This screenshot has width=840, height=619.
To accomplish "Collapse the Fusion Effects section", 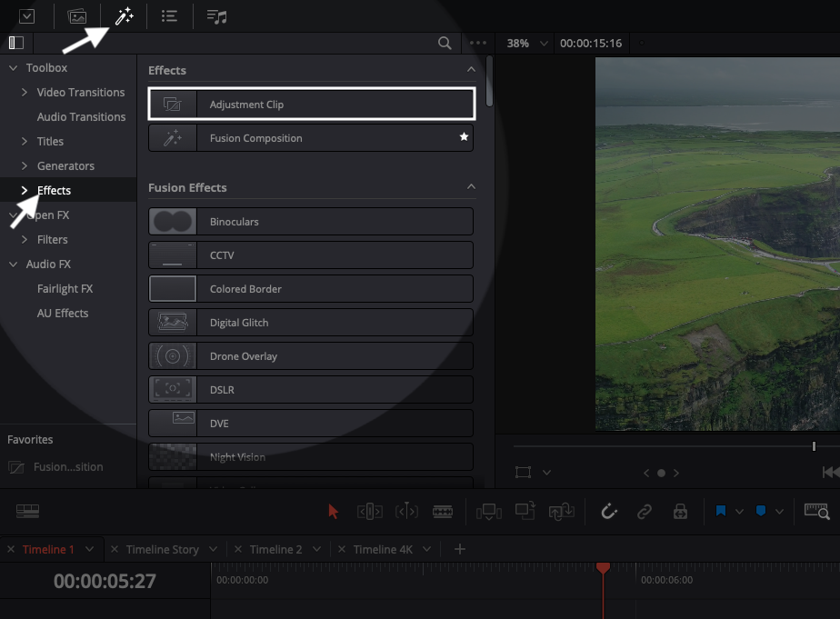I will [471, 187].
